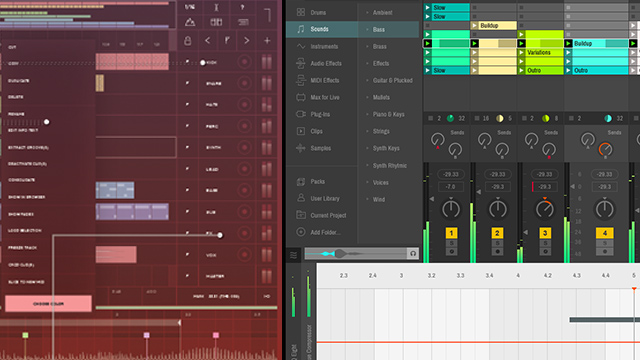Adjust the orange Send B knob on track 4
The width and height of the screenshot is (640, 360).
605,149
